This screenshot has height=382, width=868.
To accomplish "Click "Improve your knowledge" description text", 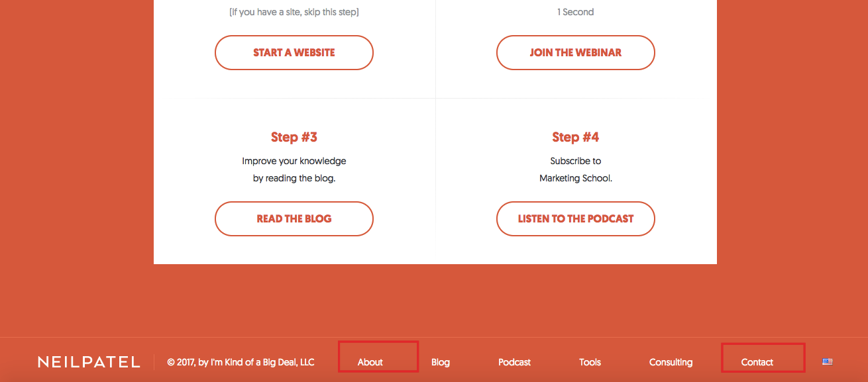I will click(294, 161).
